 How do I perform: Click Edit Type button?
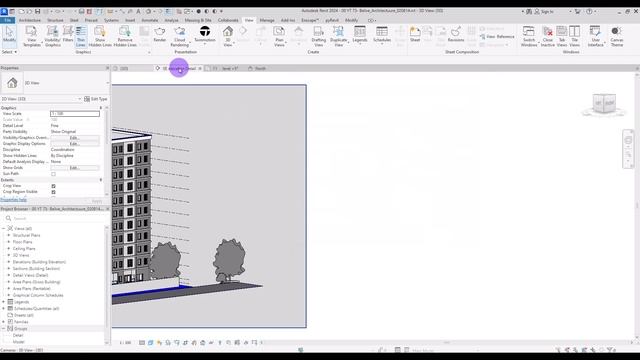click(96, 99)
